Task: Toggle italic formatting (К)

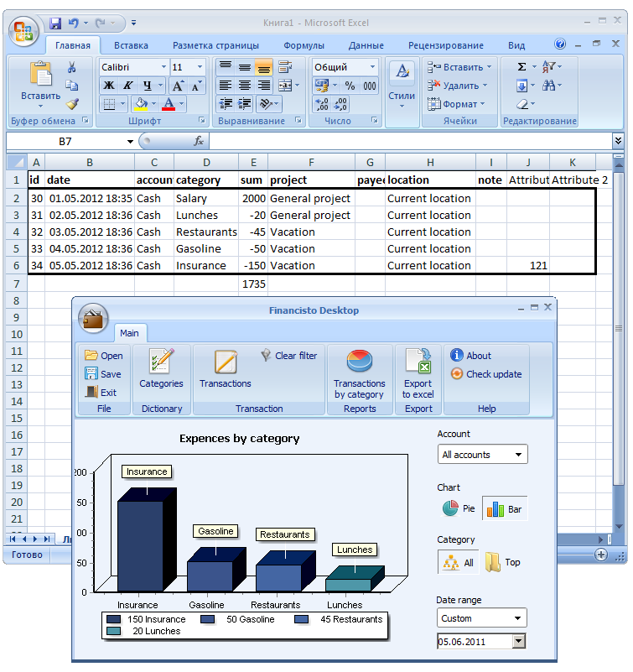Action: click(x=127, y=86)
